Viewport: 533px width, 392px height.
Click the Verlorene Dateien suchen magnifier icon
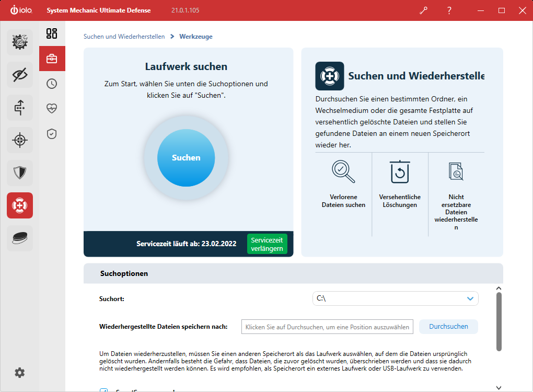point(343,171)
